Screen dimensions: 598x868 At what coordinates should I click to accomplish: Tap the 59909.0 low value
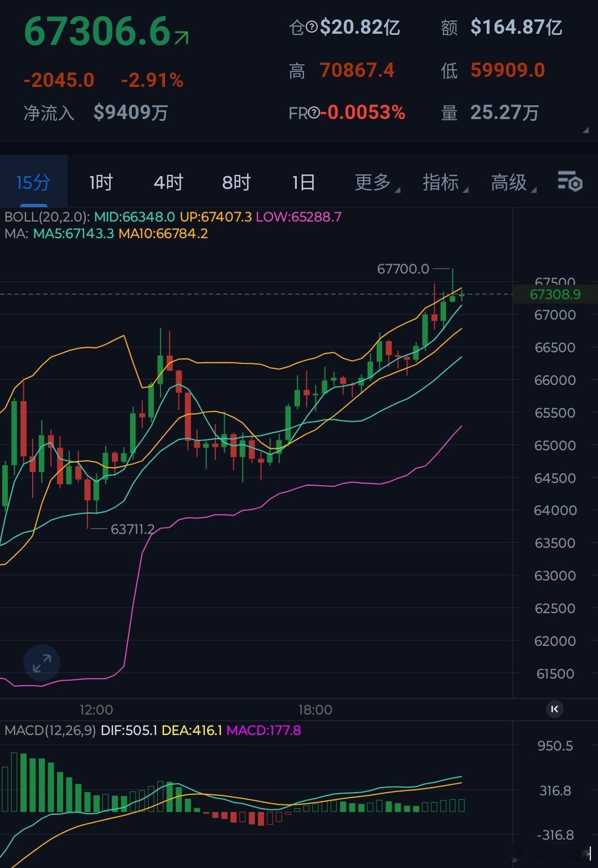[508, 70]
